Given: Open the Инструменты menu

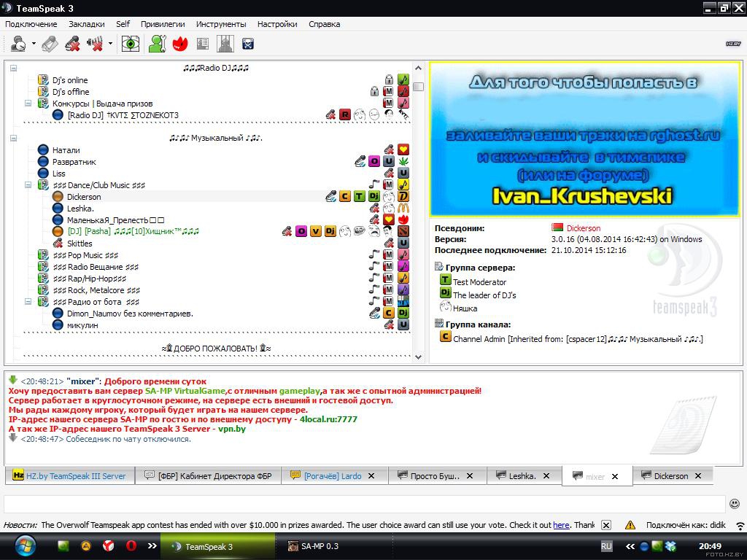Looking at the screenshot, I should tap(221, 24).
